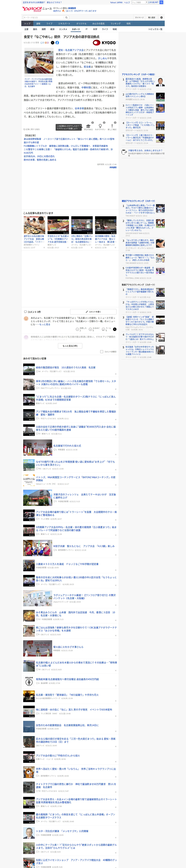The height and width of the screenshot is (868, 186).
Task: React with 学びがある graduation cap icon
Action: pyautogui.click(x=89, y=126)
